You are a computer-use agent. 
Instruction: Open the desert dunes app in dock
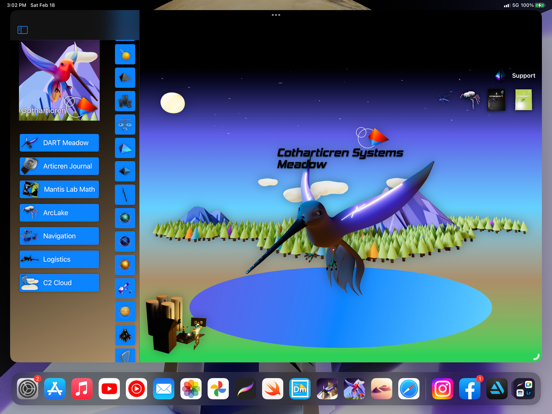[381, 389]
